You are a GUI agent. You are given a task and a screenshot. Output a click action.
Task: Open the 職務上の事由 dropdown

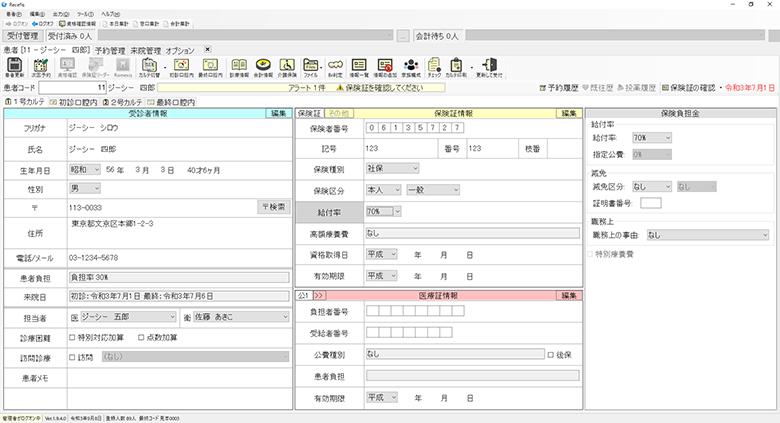click(707, 235)
